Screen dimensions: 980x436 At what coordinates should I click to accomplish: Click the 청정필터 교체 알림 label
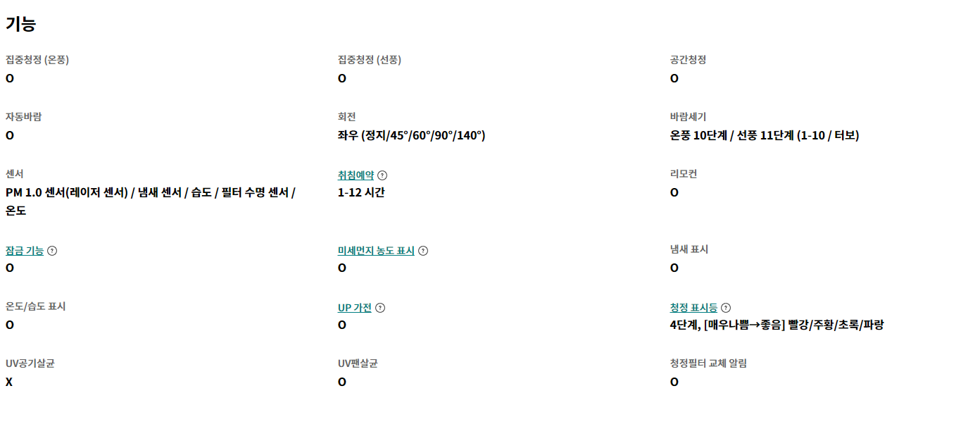(x=708, y=363)
